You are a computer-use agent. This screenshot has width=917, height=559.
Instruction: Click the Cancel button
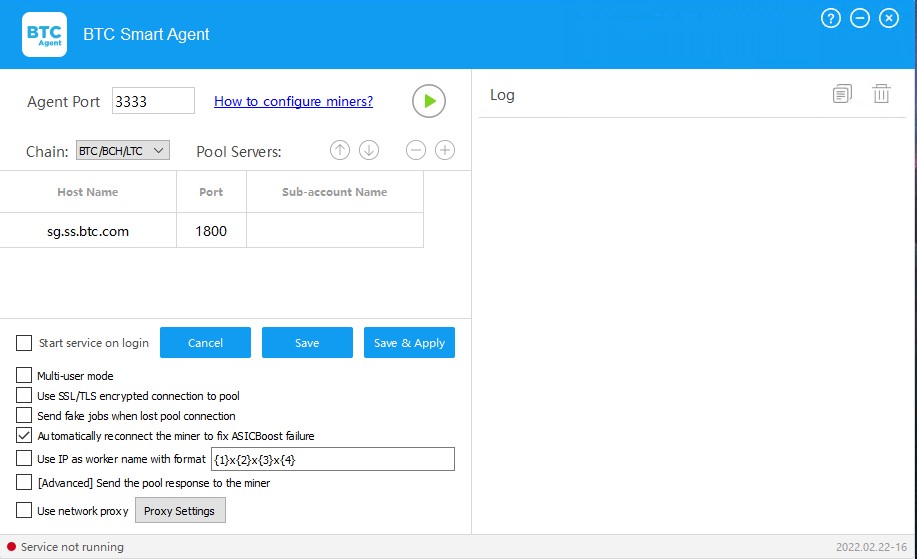click(205, 343)
